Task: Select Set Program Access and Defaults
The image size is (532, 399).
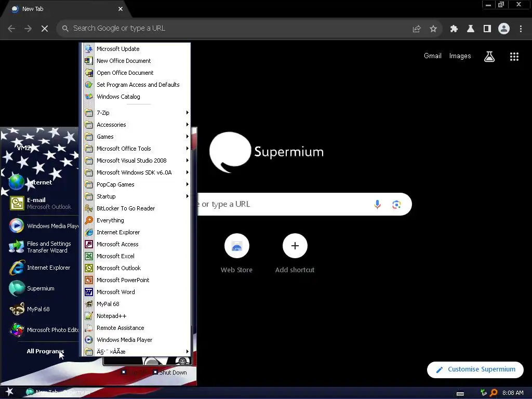Action: [x=137, y=85]
